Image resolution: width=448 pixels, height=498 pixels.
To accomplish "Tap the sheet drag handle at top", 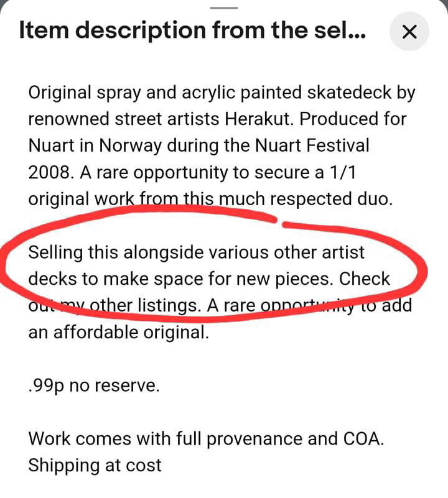I will 224,7.
